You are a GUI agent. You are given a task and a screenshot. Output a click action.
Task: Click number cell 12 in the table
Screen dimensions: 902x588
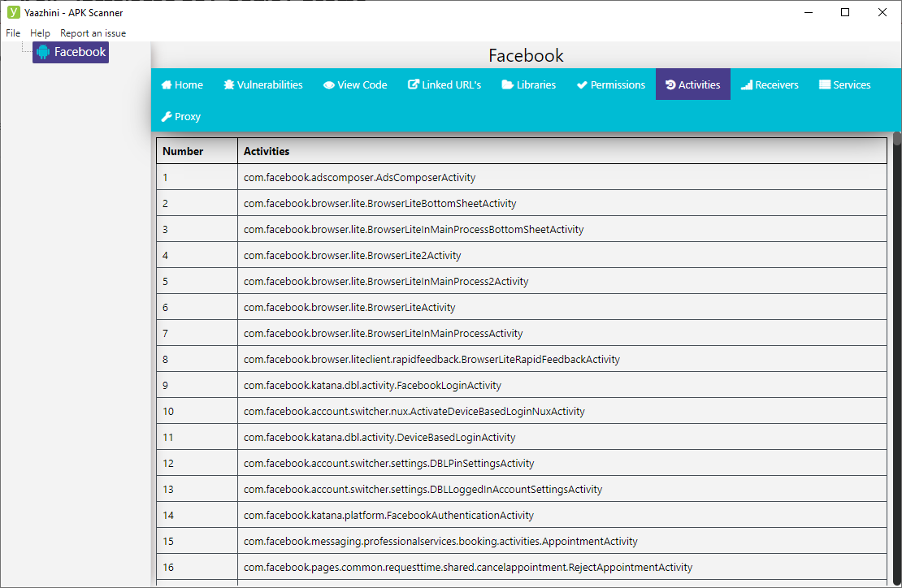tap(197, 463)
